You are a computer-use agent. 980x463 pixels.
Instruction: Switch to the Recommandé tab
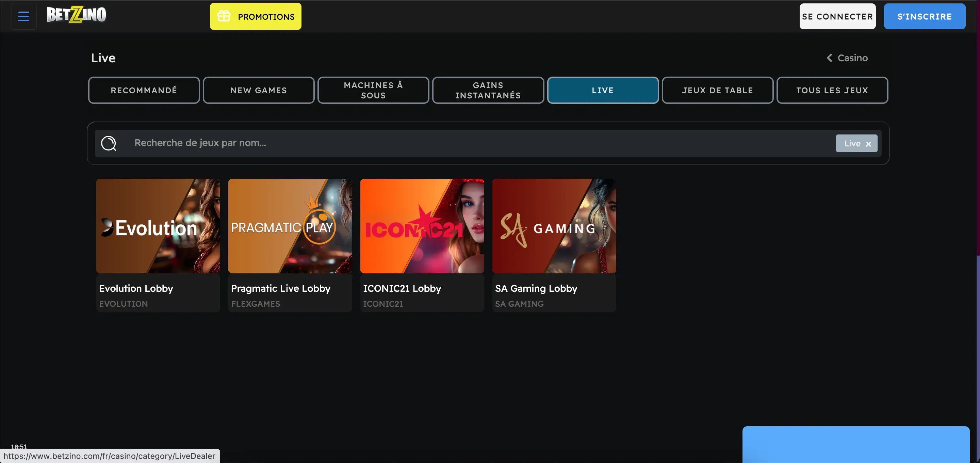click(x=144, y=90)
